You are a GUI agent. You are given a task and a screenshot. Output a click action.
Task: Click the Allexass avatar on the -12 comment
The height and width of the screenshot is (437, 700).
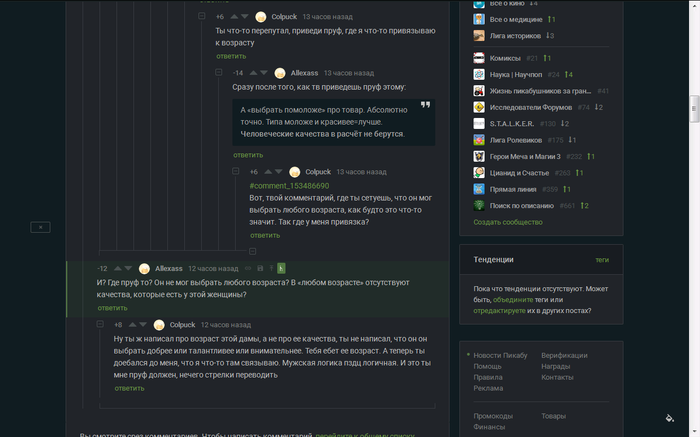145,268
